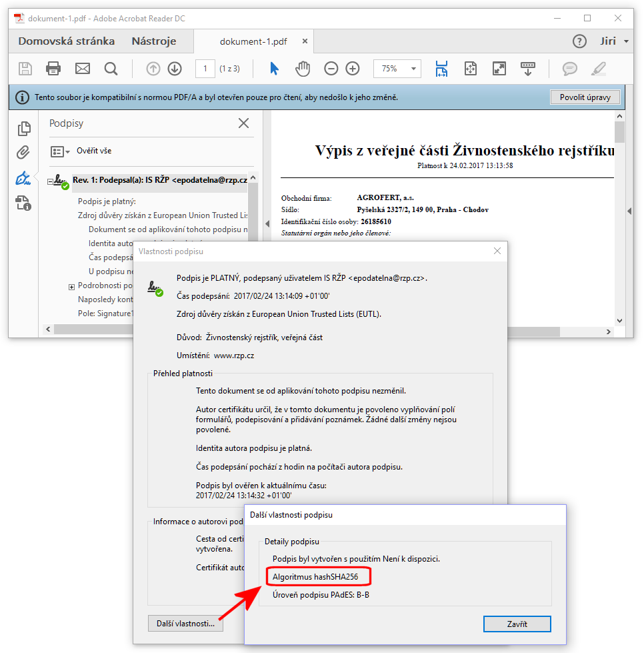Screen dimensions: 644x653
Task: Open Page thumbnails sidebar icon
Action: (24, 129)
